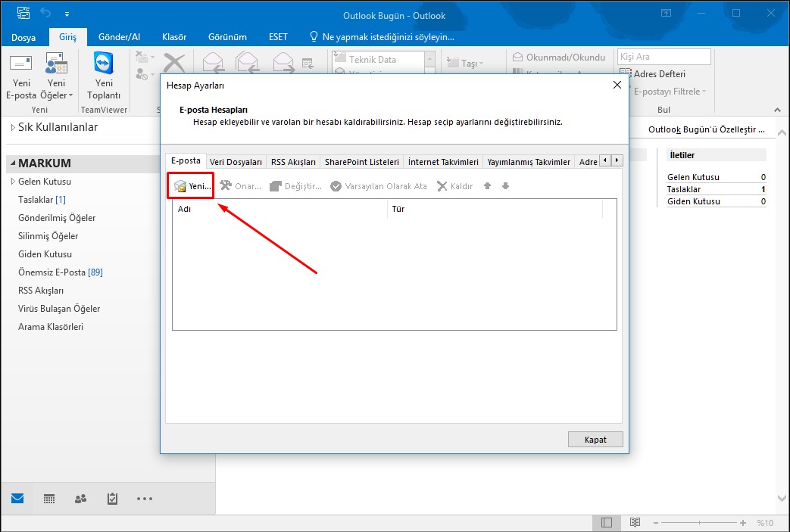The height and width of the screenshot is (532, 790).
Task: Expand the Gelen Kutusu folder arrow
Action: tap(13, 182)
